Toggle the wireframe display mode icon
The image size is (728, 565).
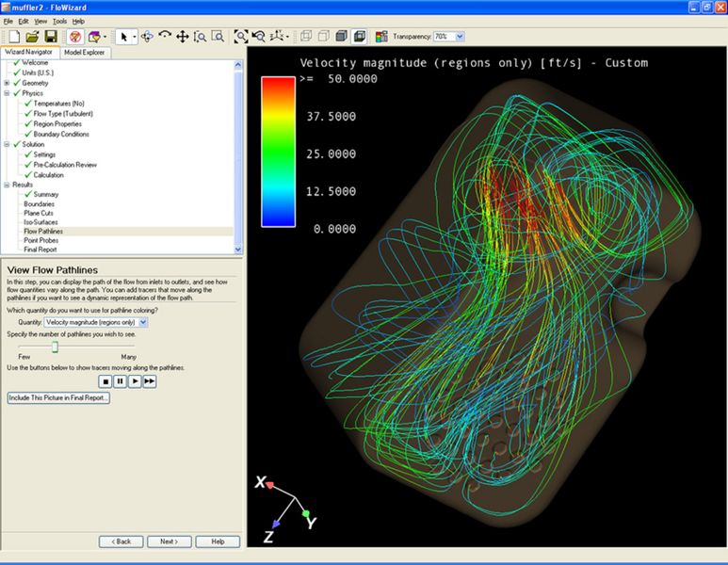click(x=306, y=36)
